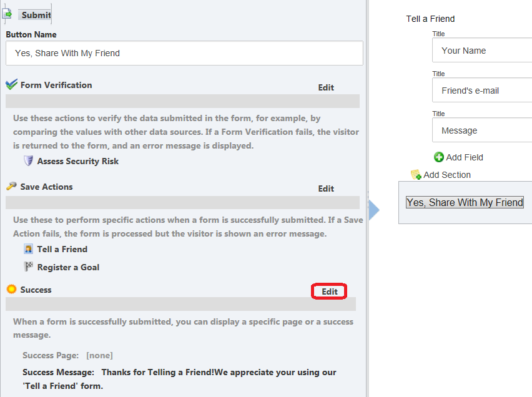Viewport: 532px width, 397px height.
Task: Click the sun icon next to Success
Action: (x=11, y=289)
